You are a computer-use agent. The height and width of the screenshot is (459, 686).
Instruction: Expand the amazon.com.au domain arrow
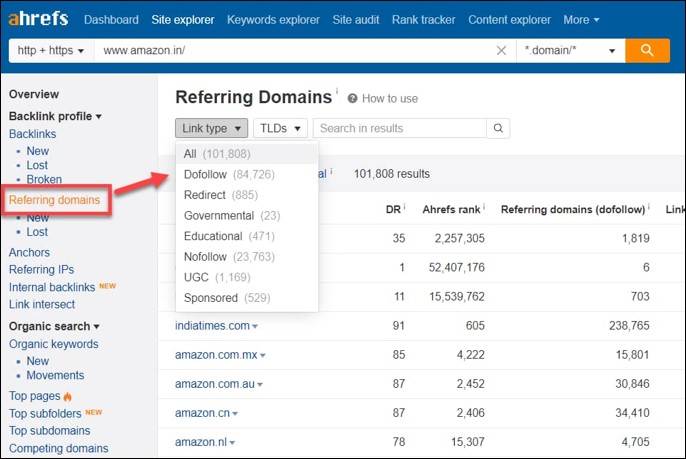click(260, 385)
